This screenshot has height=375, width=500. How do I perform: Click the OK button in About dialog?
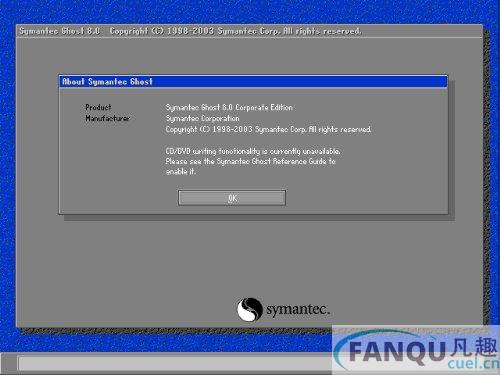232,198
